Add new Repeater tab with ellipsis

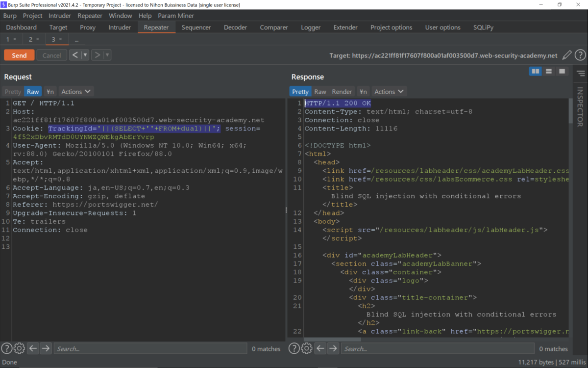click(x=76, y=40)
